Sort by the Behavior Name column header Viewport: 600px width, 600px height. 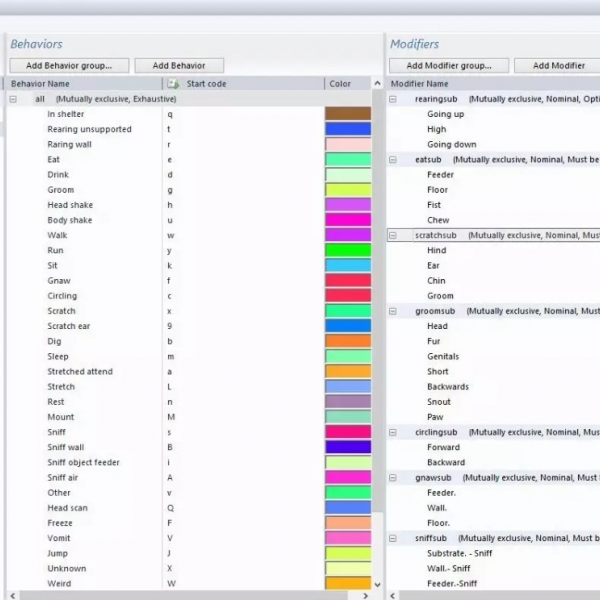80,84
